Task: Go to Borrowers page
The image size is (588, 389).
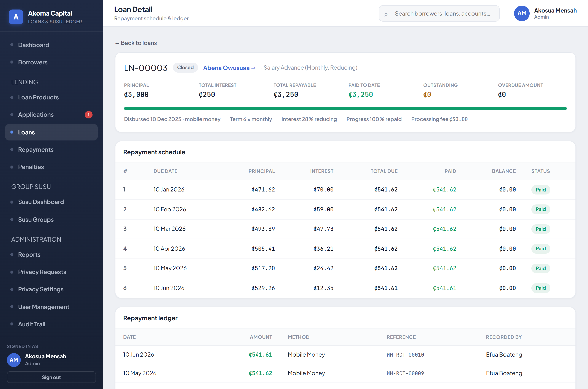Action: (51, 62)
